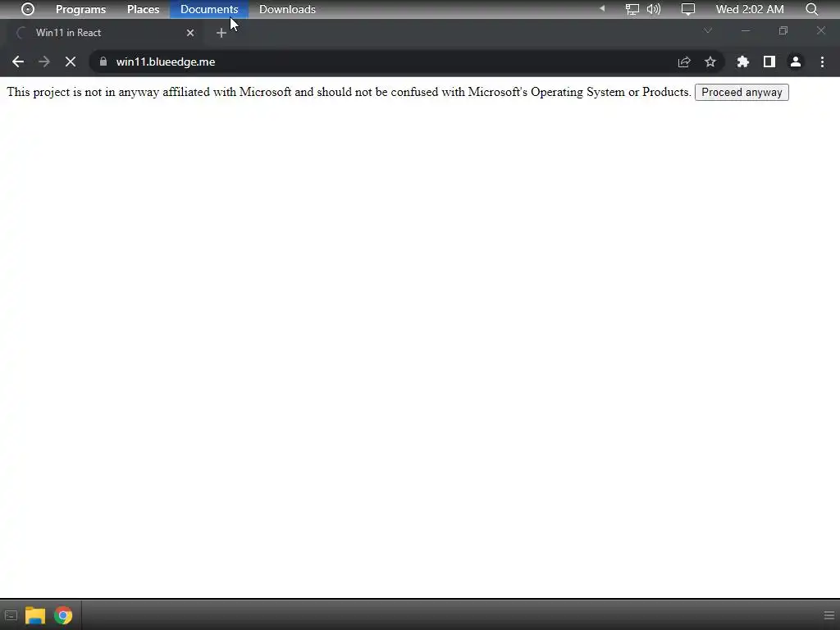Minimize the browser window

coord(745,31)
